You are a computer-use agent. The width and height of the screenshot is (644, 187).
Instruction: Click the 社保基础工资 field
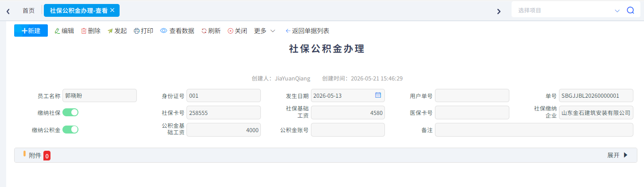348,113
